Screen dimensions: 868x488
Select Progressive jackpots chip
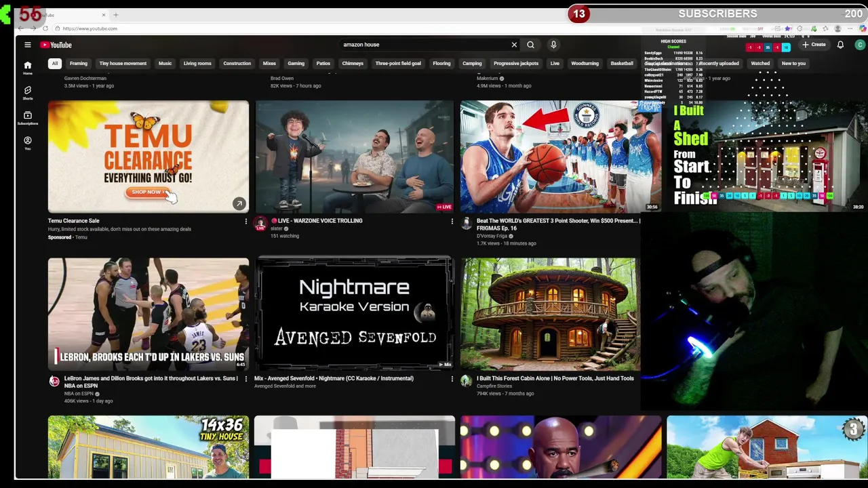pyautogui.click(x=516, y=63)
